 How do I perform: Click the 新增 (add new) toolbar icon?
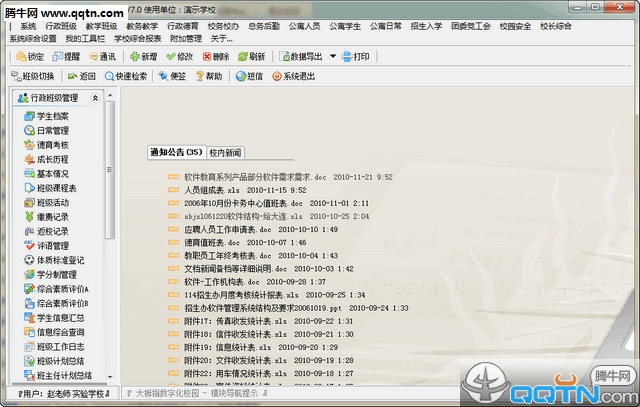click(x=142, y=57)
